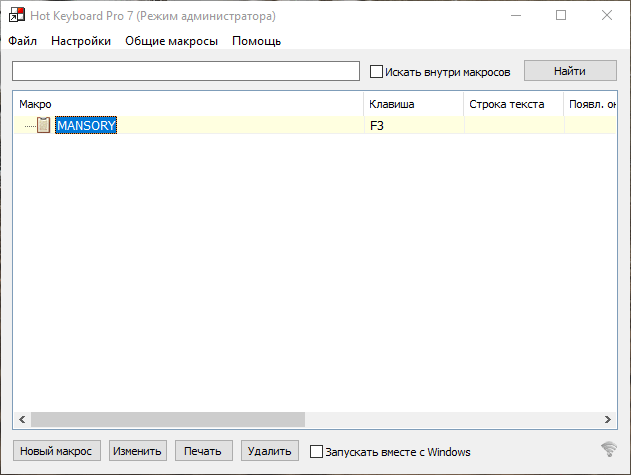Maximize the Hot Keyboard Pro window
631x475 pixels.
pyautogui.click(x=561, y=15)
